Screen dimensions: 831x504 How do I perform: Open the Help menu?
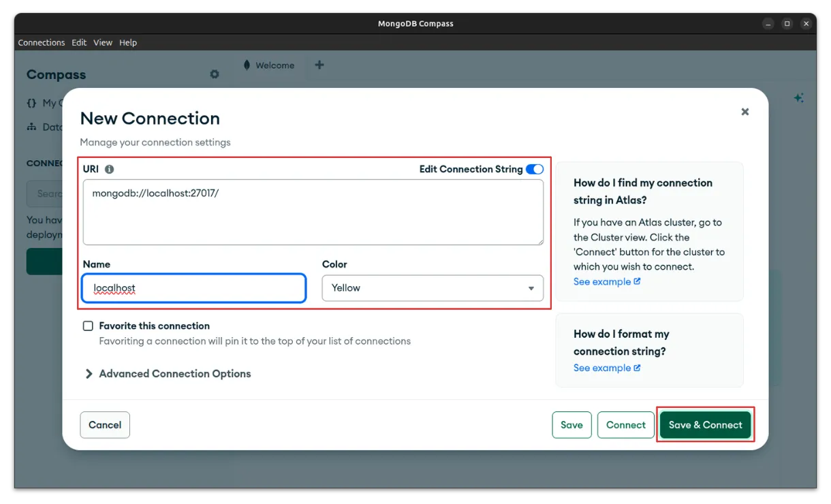click(x=128, y=42)
